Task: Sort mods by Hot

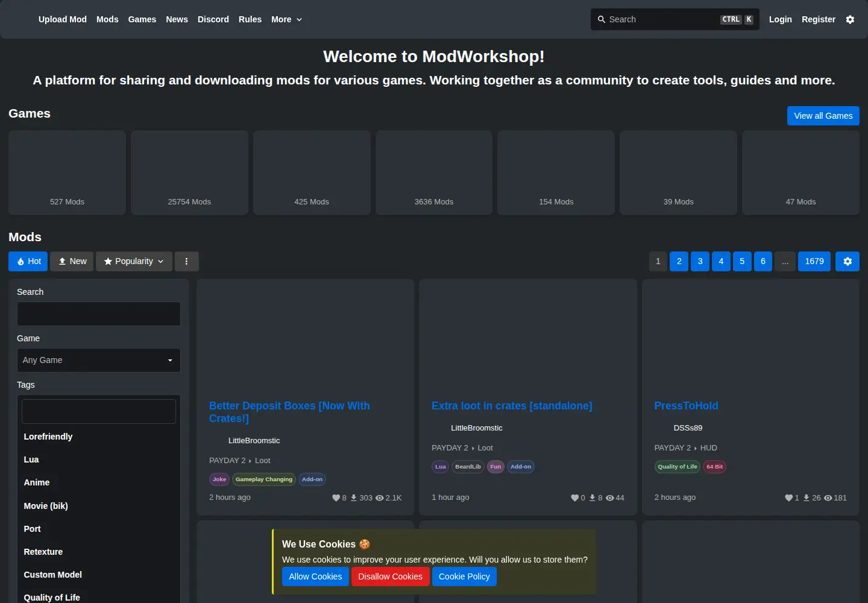Action: point(28,261)
